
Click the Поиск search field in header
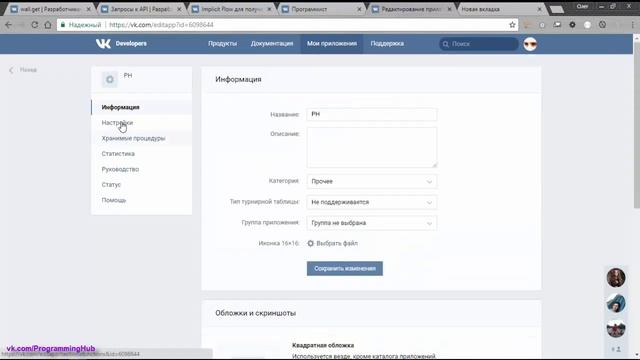click(478, 44)
